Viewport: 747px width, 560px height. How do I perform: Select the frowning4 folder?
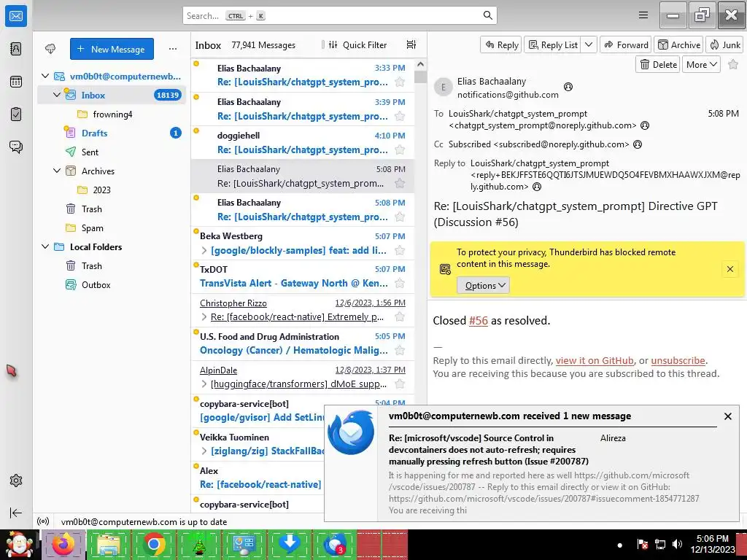(x=112, y=114)
